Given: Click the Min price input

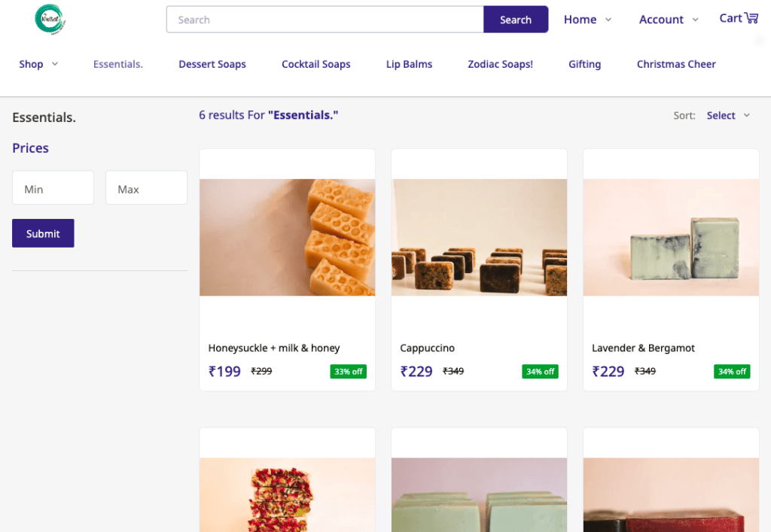Looking at the screenshot, I should coord(53,188).
